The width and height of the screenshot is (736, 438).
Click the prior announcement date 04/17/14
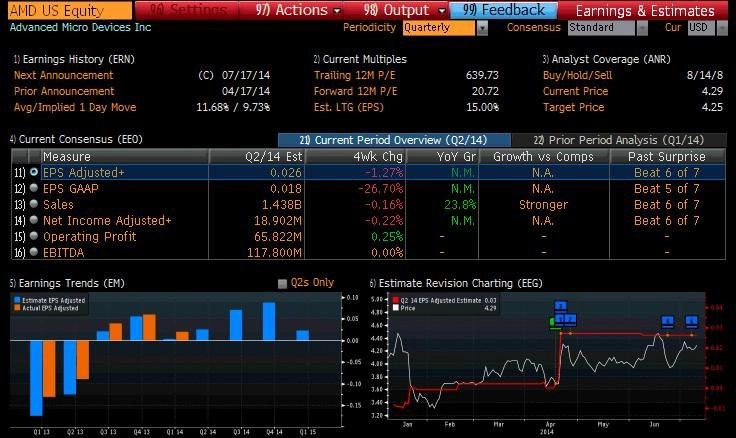coord(246,91)
